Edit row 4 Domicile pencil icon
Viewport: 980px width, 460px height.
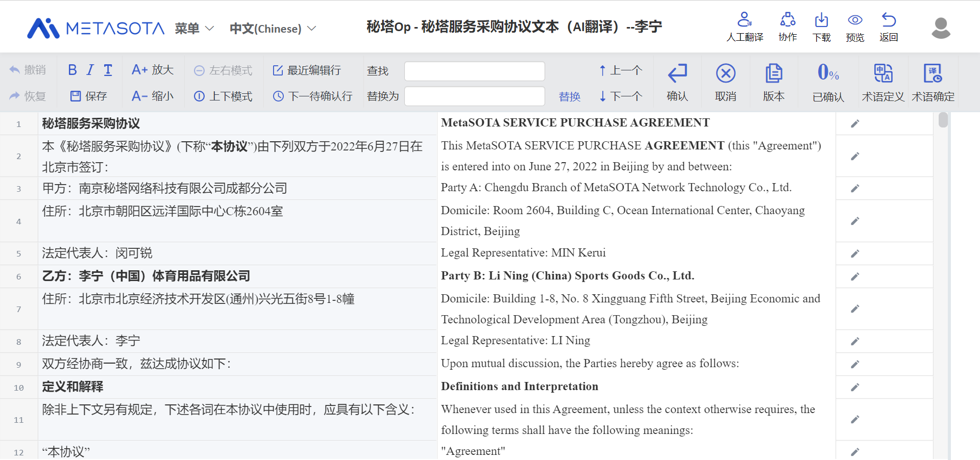(x=855, y=221)
